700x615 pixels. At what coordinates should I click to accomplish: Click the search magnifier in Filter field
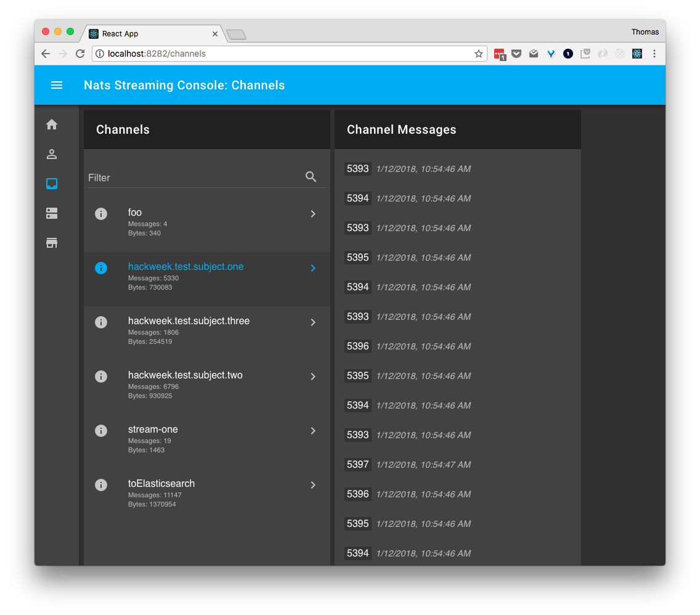[x=311, y=177]
